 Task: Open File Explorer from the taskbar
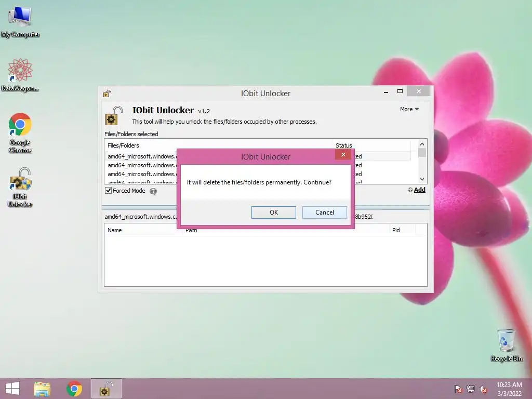(42, 389)
